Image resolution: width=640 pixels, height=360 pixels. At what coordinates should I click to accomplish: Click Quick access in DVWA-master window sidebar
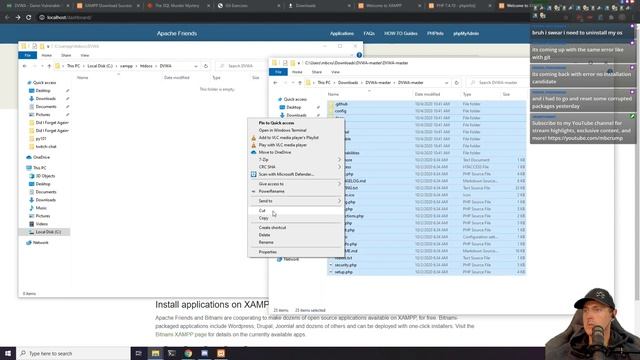pos(295,100)
